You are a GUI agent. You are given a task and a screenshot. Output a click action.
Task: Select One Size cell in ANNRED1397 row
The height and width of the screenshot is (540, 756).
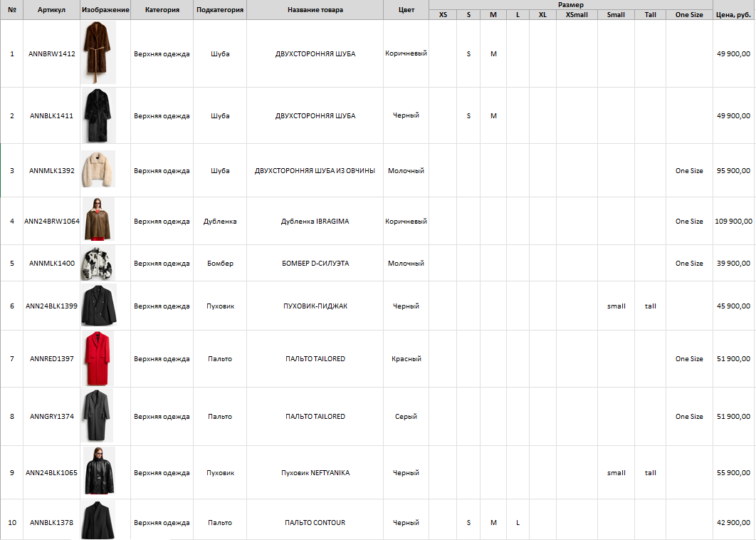pyautogui.click(x=690, y=358)
